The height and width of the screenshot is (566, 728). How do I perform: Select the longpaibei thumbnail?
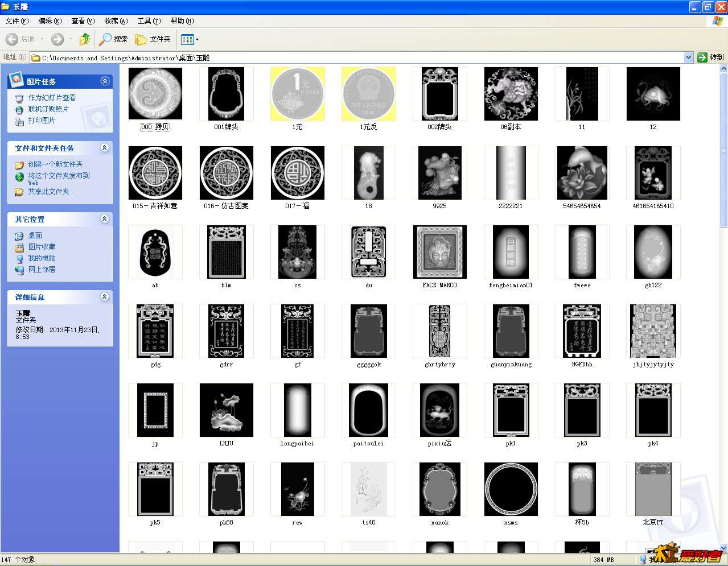[298, 410]
